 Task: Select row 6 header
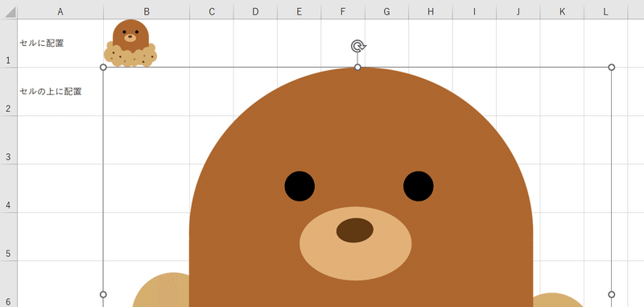pos(9,284)
